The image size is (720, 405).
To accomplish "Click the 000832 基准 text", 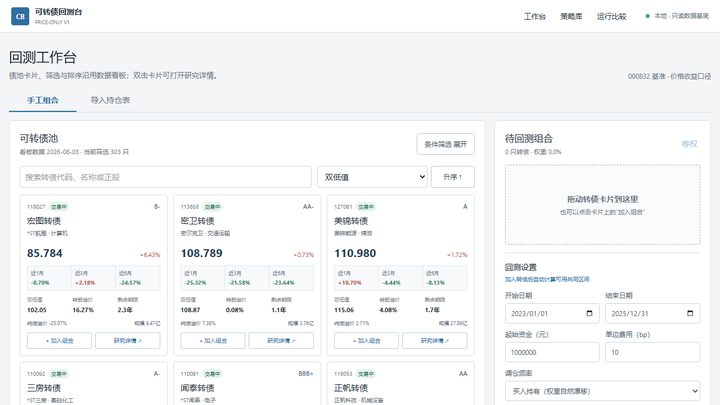I will tap(647, 76).
